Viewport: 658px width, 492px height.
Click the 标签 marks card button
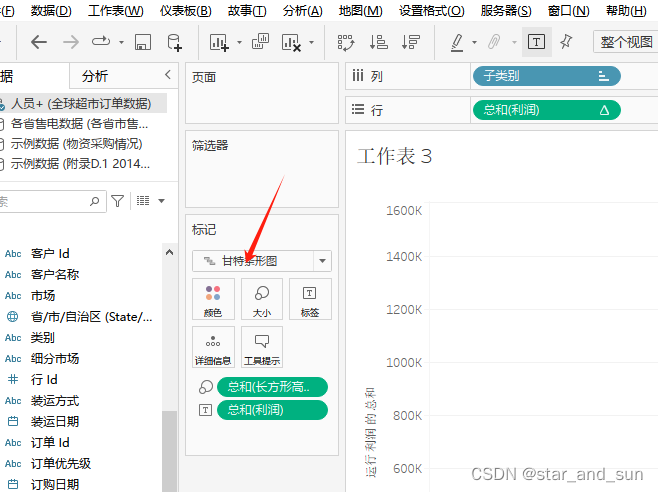tap(310, 299)
